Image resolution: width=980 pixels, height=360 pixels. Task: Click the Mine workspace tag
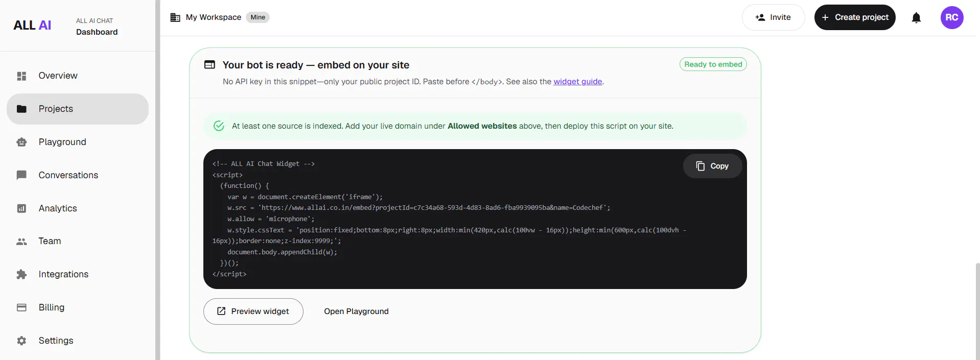258,17
